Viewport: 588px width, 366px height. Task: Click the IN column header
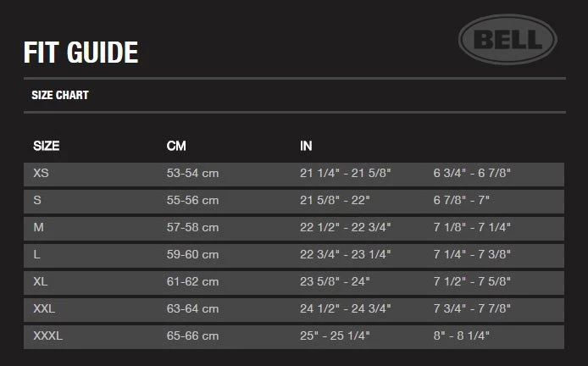click(x=306, y=147)
